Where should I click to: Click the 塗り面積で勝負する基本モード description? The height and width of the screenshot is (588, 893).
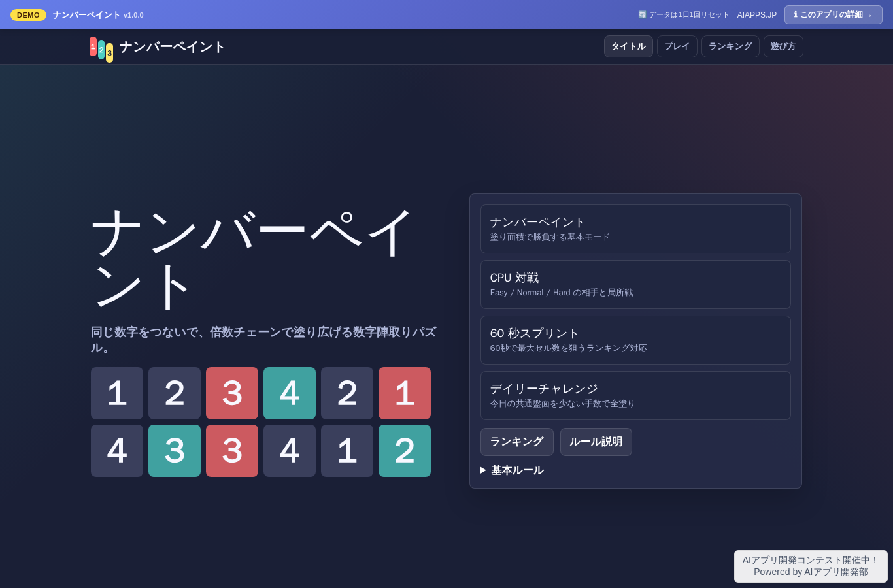pyautogui.click(x=550, y=237)
